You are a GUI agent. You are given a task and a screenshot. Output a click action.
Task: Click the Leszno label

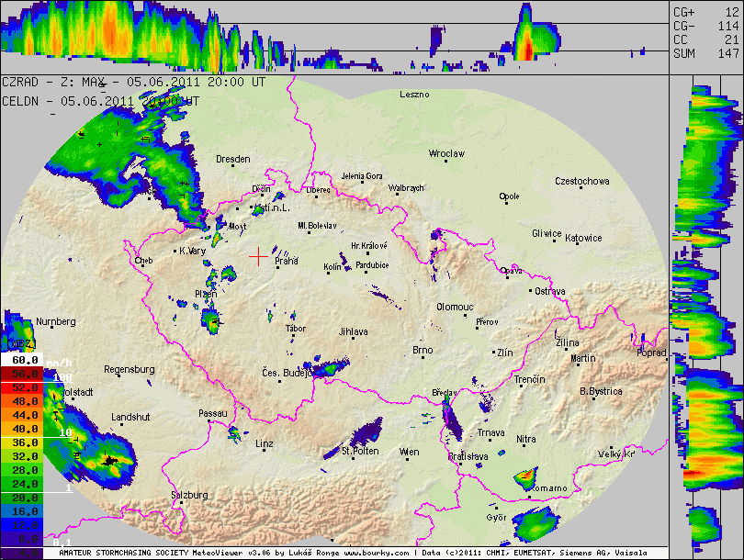414,94
